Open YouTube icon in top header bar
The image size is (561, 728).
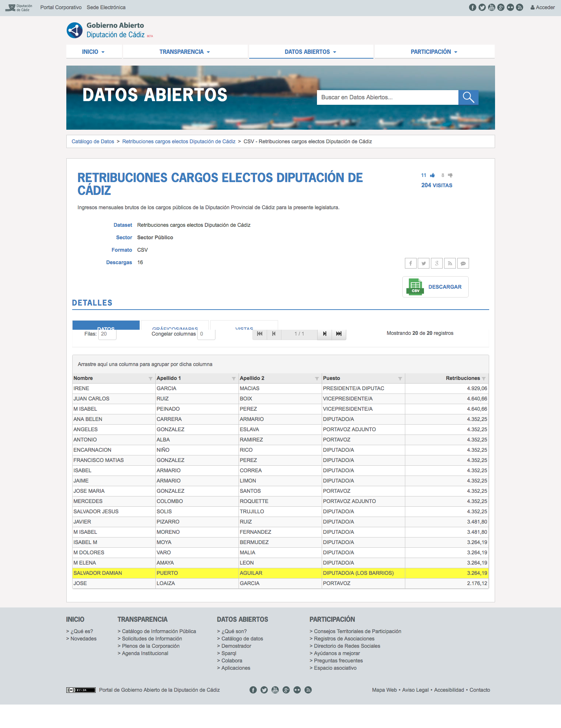492,7
